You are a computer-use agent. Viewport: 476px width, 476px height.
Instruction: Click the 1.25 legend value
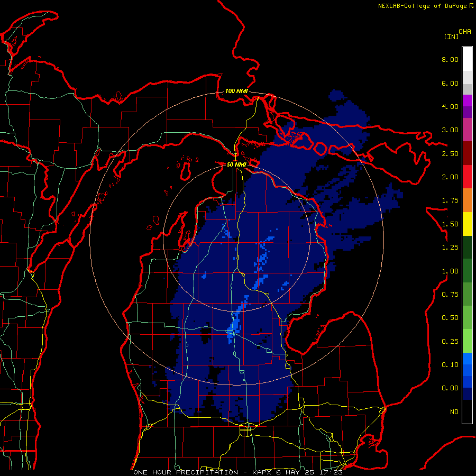click(x=450, y=248)
